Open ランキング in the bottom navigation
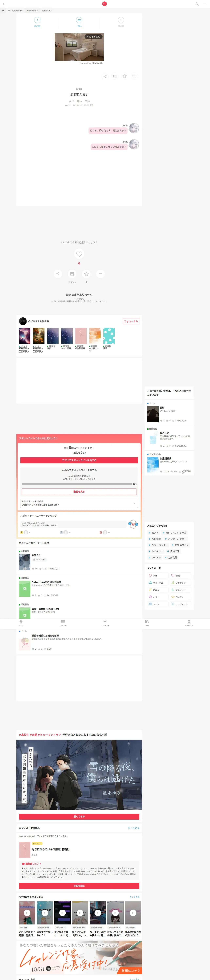This screenshot has width=210, height=980. pos(105,623)
